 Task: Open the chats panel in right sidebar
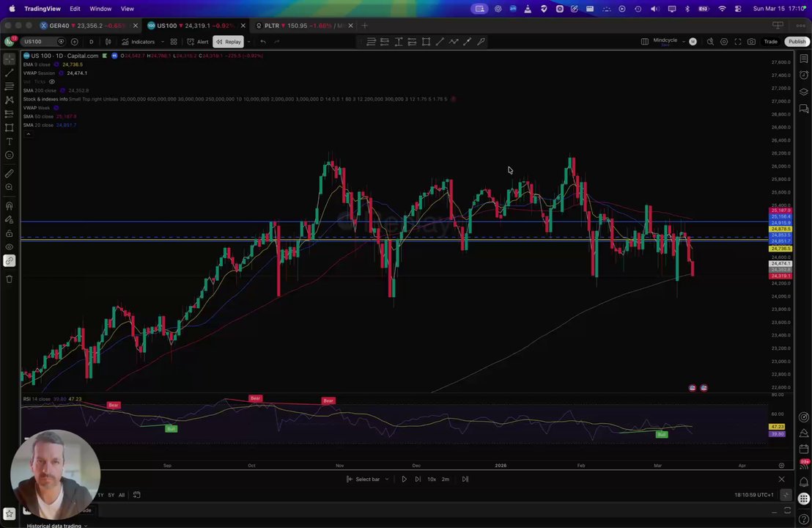[x=804, y=109]
